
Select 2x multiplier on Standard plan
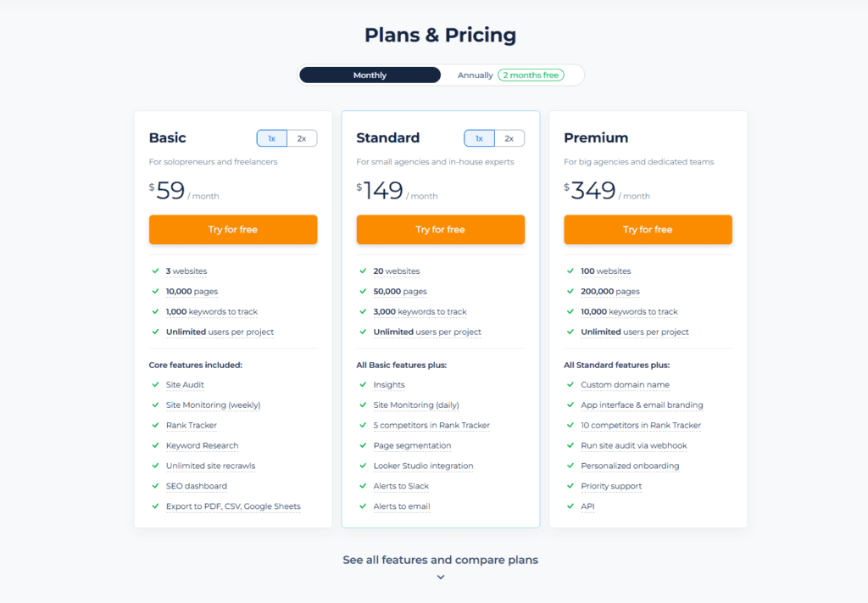click(x=509, y=138)
